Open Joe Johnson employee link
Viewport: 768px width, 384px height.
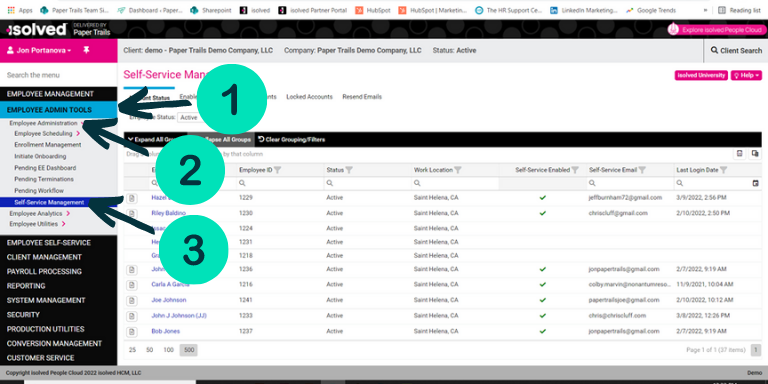[168, 300]
